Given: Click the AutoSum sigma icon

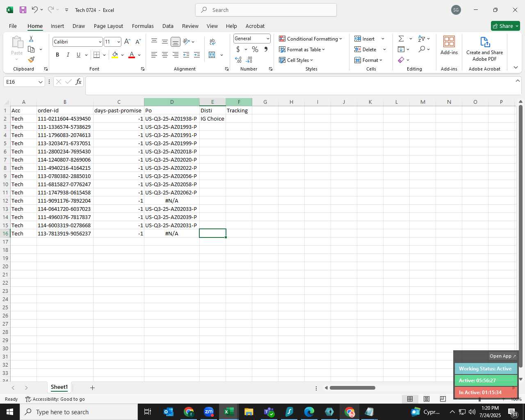Looking at the screenshot, I should click(401, 39).
